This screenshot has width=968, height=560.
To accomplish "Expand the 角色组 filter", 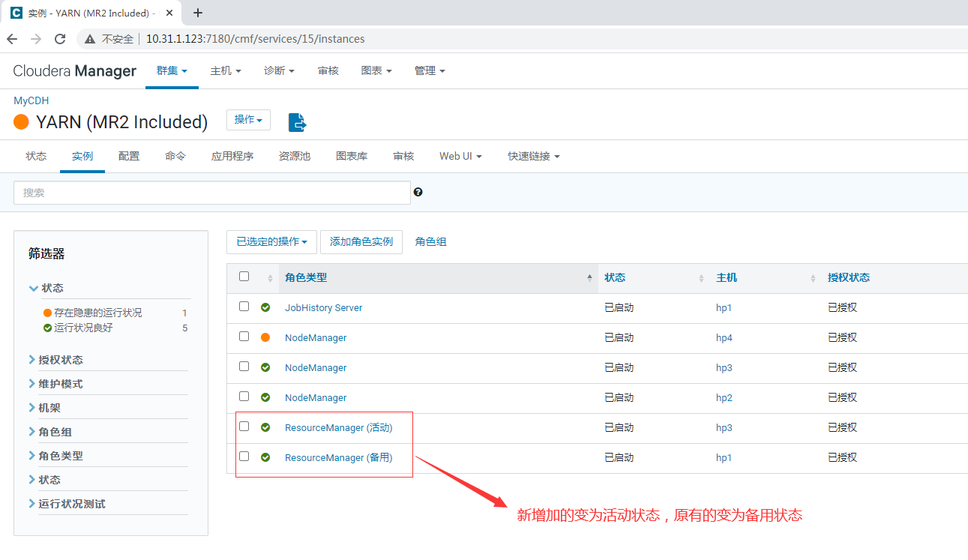I will (x=51, y=432).
